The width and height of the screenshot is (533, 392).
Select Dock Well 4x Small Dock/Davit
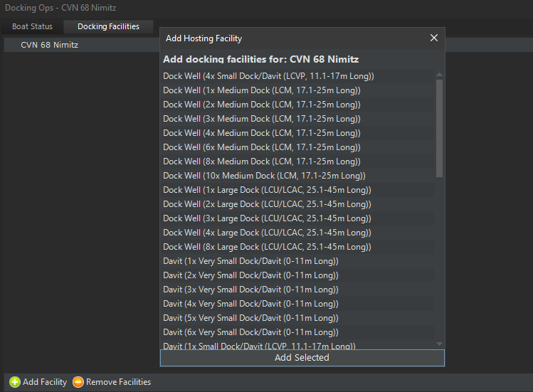pos(298,76)
